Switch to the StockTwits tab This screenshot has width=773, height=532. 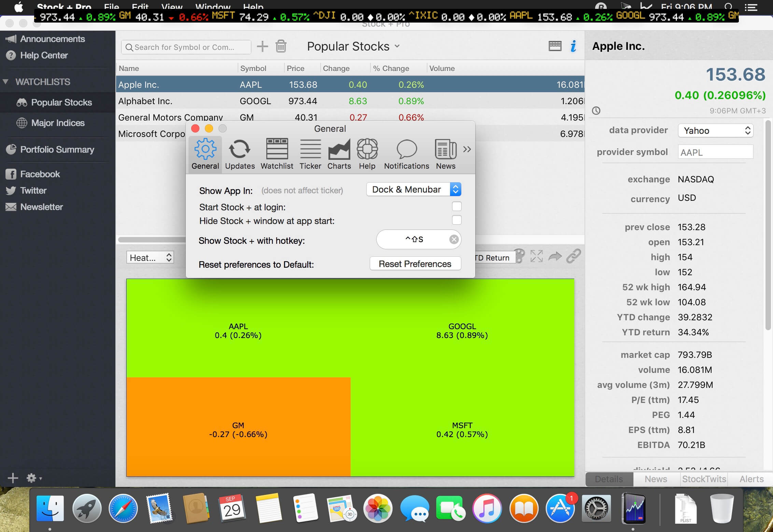tap(704, 479)
